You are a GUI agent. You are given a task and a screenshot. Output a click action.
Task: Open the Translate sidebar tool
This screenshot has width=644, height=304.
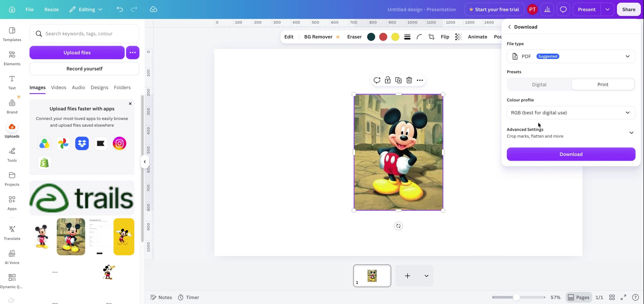coord(12,233)
